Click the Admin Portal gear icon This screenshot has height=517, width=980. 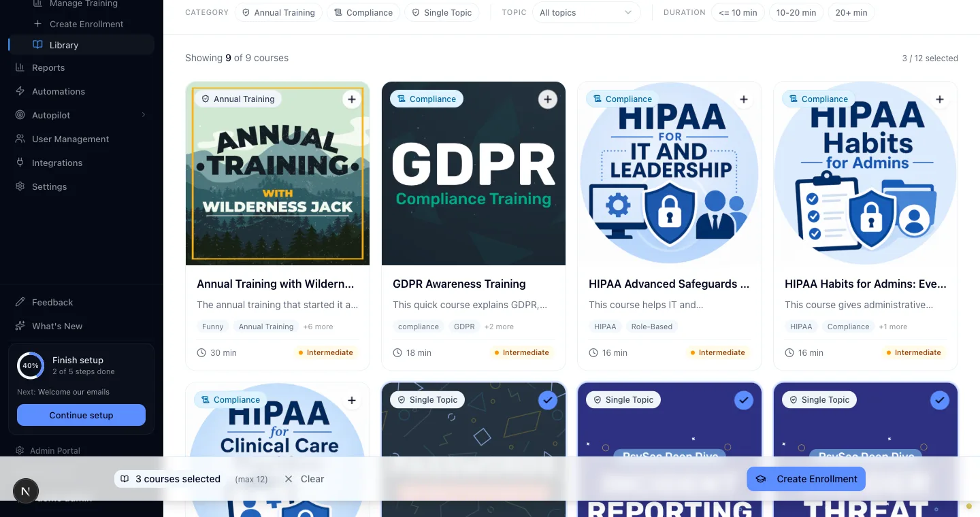point(20,450)
